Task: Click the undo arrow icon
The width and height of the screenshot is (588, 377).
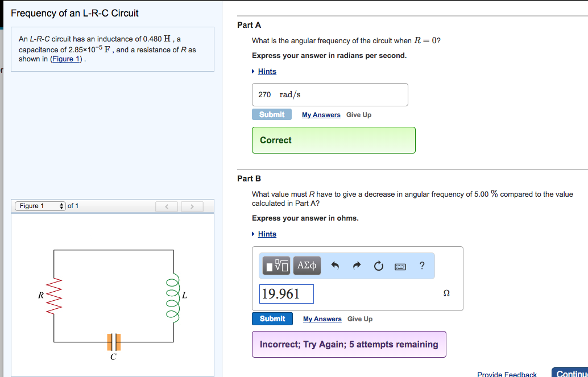Action: (335, 266)
